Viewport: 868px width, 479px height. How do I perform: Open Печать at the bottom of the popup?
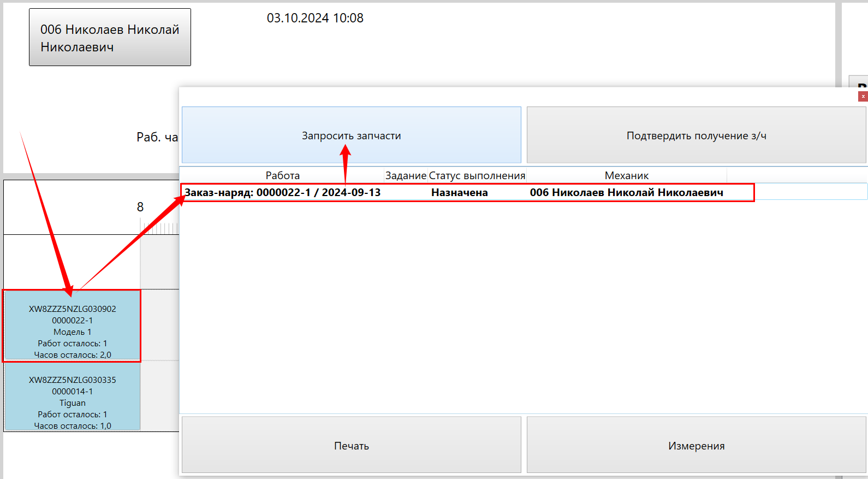click(x=351, y=446)
